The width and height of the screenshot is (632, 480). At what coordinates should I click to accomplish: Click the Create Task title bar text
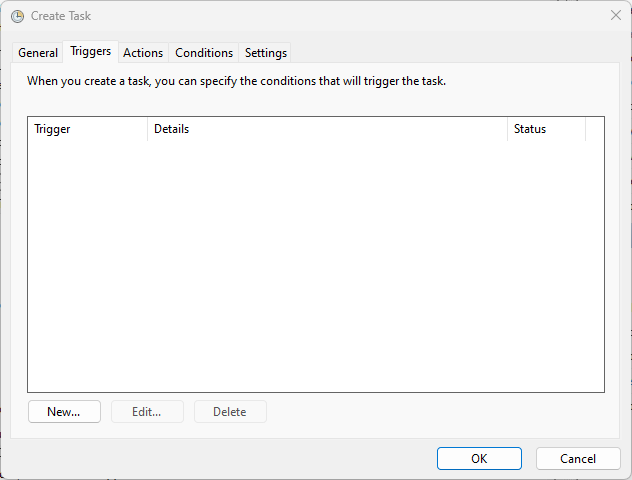(61, 16)
